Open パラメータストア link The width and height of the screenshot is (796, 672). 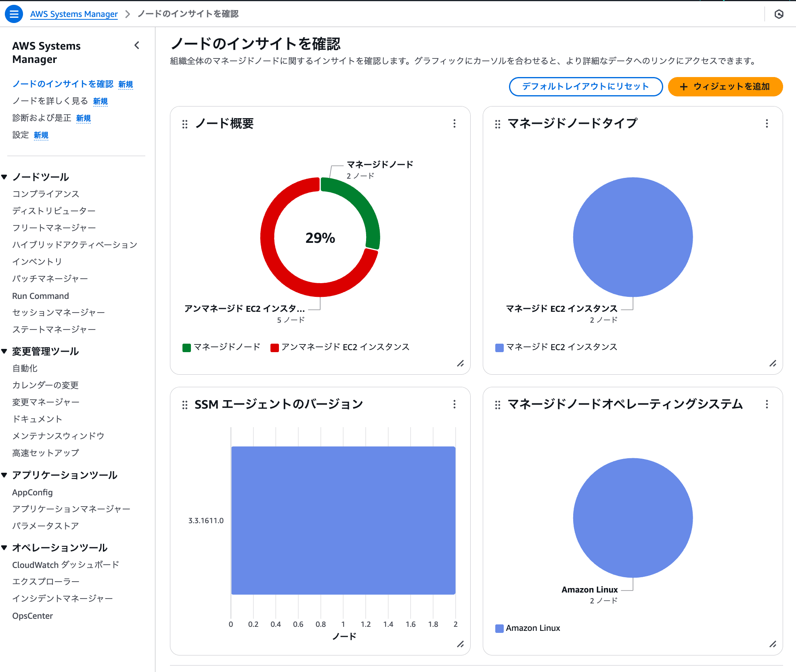click(x=46, y=526)
